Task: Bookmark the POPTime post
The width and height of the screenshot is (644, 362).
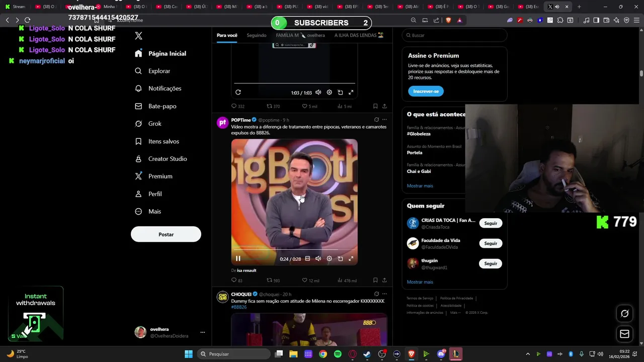Action: click(375, 281)
